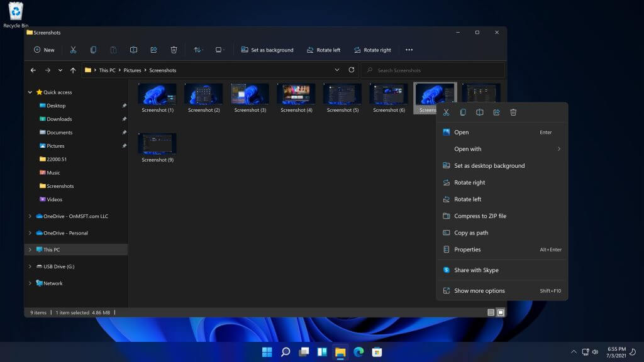
Task: Open Microsoft Edge from taskbar
Action: click(x=358, y=352)
